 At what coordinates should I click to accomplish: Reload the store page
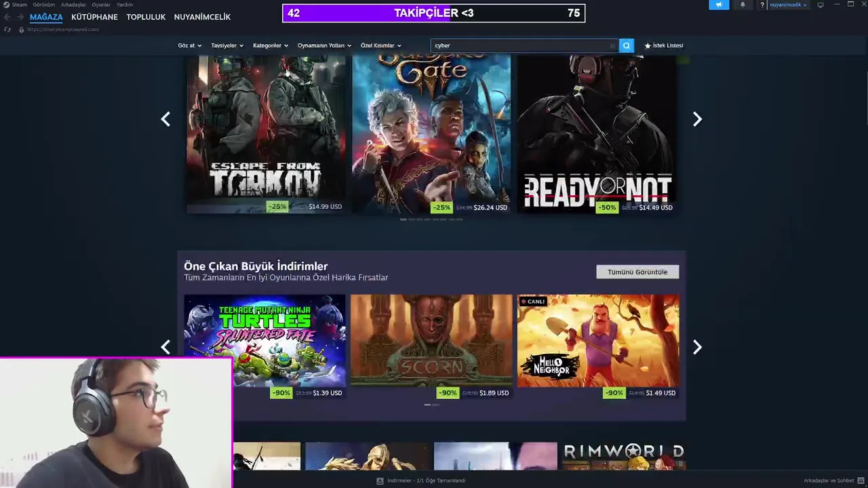(7, 30)
